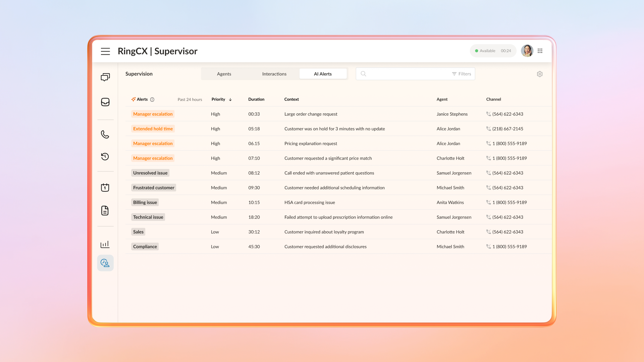Toggle Priority column sort arrow
This screenshot has height=362, width=644.
click(230, 100)
